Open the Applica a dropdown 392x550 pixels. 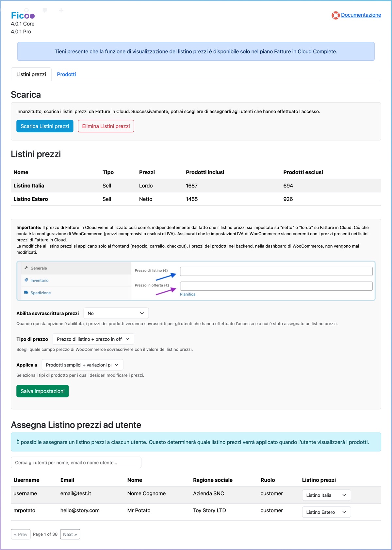[x=82, y=365]
